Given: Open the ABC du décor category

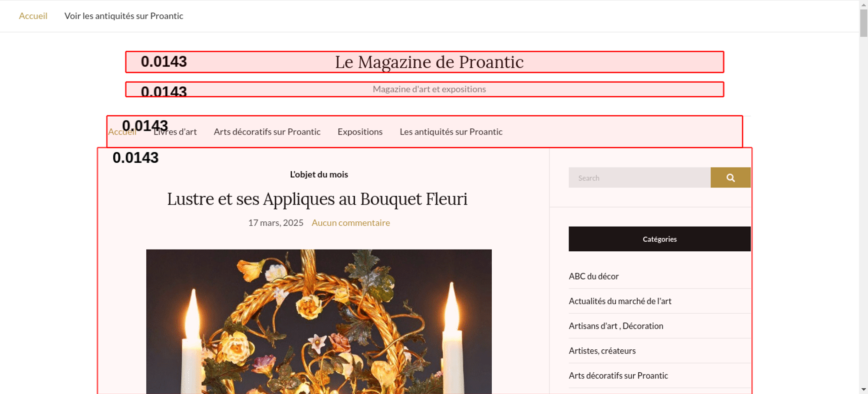Looking at the screenshot, I should pyautogui.click(x=594, y=276).
